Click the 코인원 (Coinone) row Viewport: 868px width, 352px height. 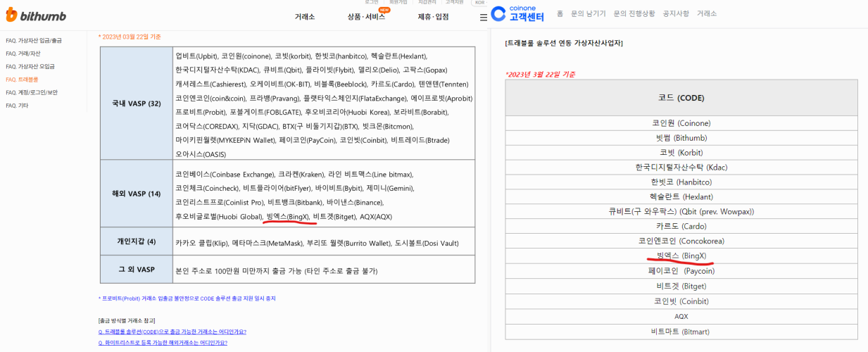[681, 123]
